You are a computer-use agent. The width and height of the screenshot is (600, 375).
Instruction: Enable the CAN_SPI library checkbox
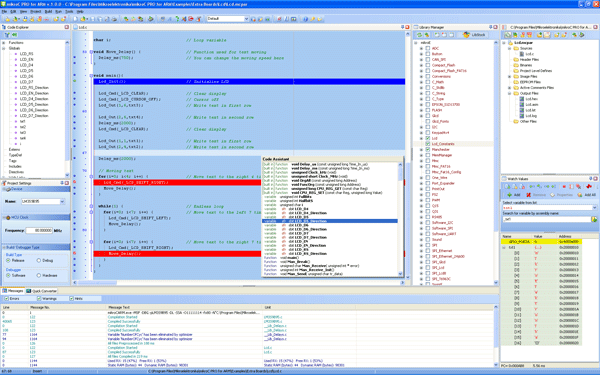(x=427, y=60)
